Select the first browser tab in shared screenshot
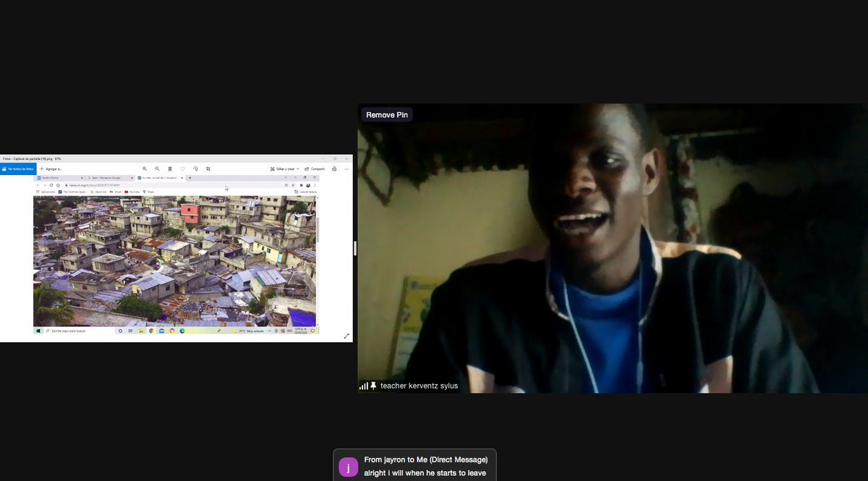 click(x=61, y=178)
